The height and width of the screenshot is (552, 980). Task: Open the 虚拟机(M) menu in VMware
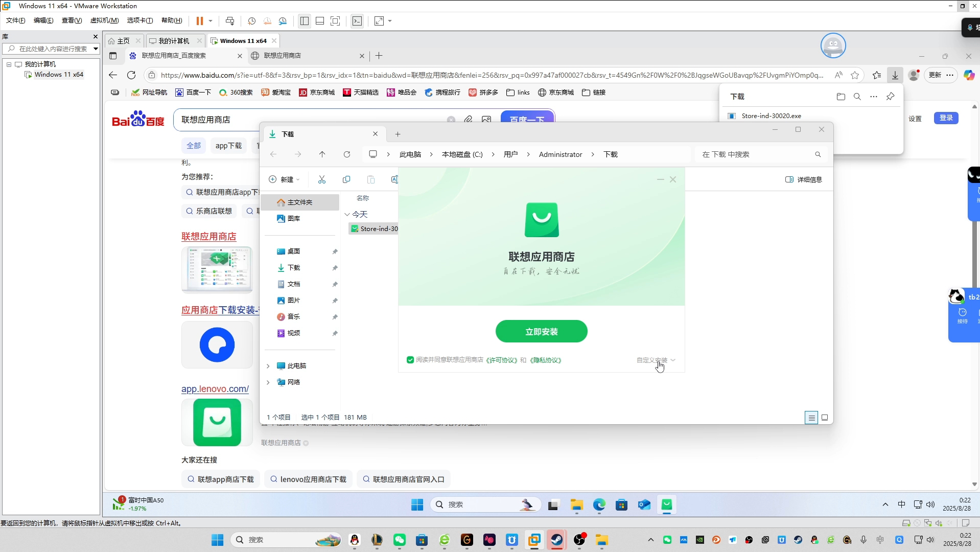[104, 20]
